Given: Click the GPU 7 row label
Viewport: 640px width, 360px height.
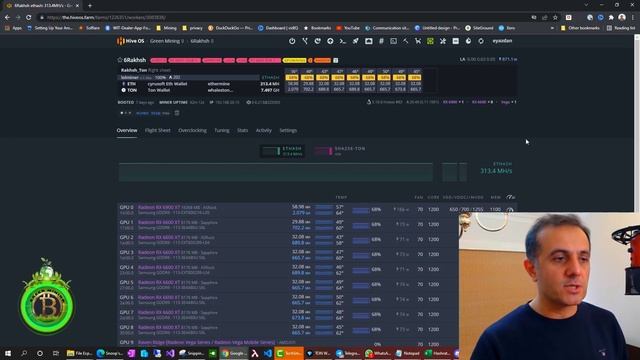Looking at the screenshot, I should tap(127, 312).
